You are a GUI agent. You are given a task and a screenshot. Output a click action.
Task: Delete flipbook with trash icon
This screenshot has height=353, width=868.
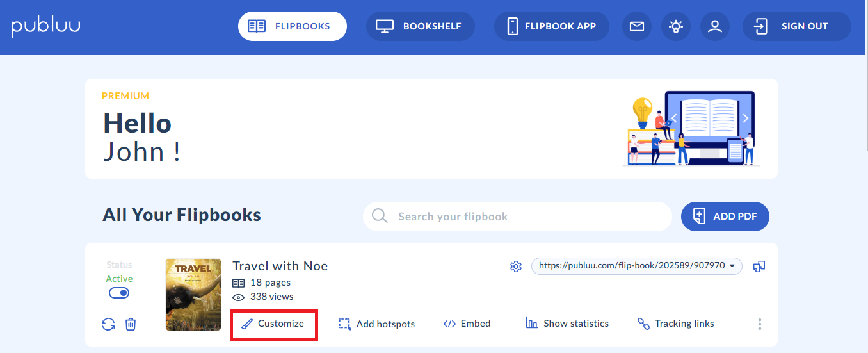pyautogui.click(x=131, y=324)
